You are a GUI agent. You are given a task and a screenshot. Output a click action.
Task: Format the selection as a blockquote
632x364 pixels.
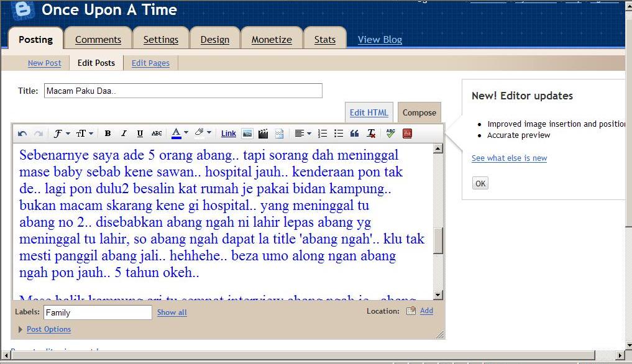click(355, 134)
